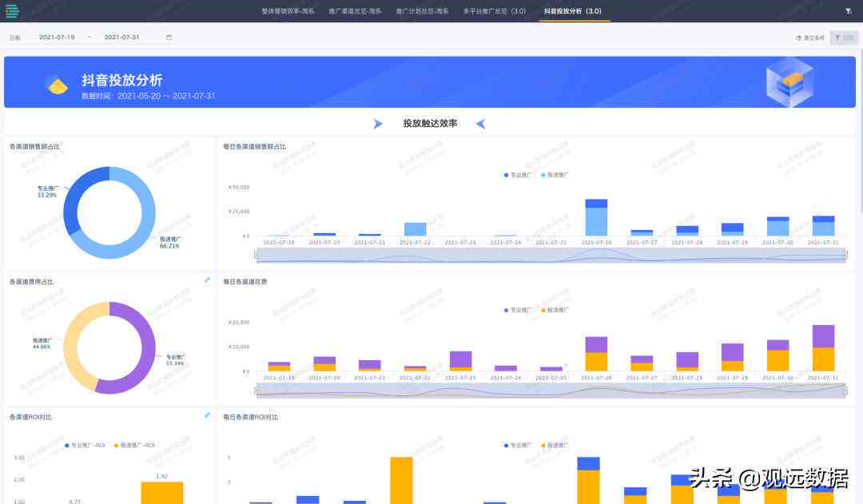863x504 pixels.
Task: Click right handle of the sales chart range slider
Action: tap(846, 255)
